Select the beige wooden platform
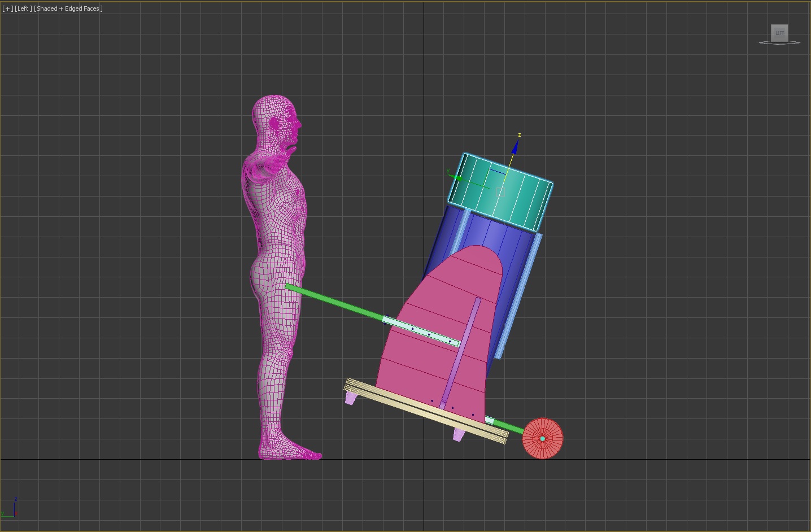The image size is (811, 532). click(x=424, y=411)
